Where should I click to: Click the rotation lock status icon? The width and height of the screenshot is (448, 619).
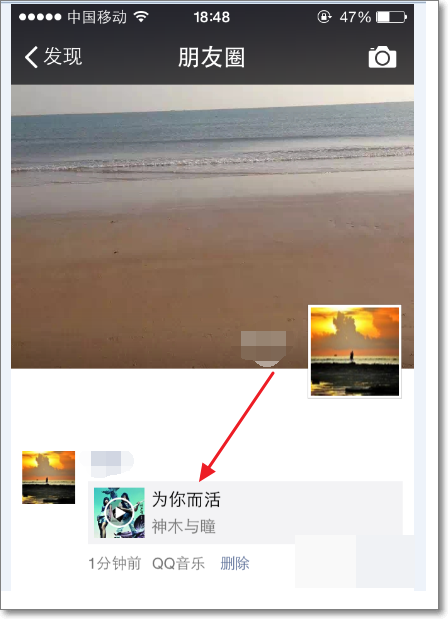pos(324,17)
